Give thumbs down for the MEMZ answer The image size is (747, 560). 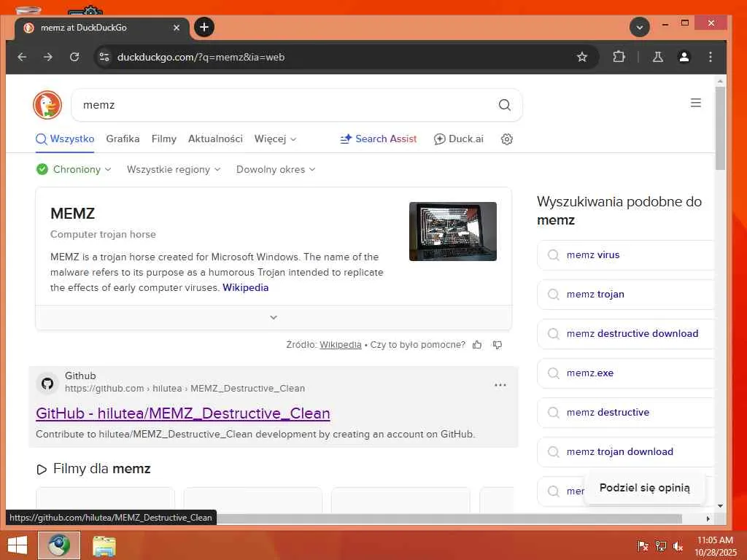point(498,345)
